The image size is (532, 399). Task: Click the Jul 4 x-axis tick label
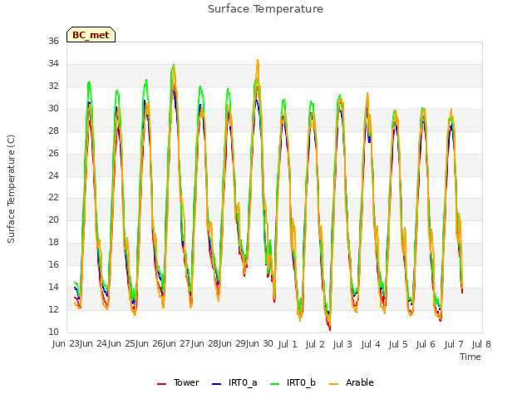[371, 344]
